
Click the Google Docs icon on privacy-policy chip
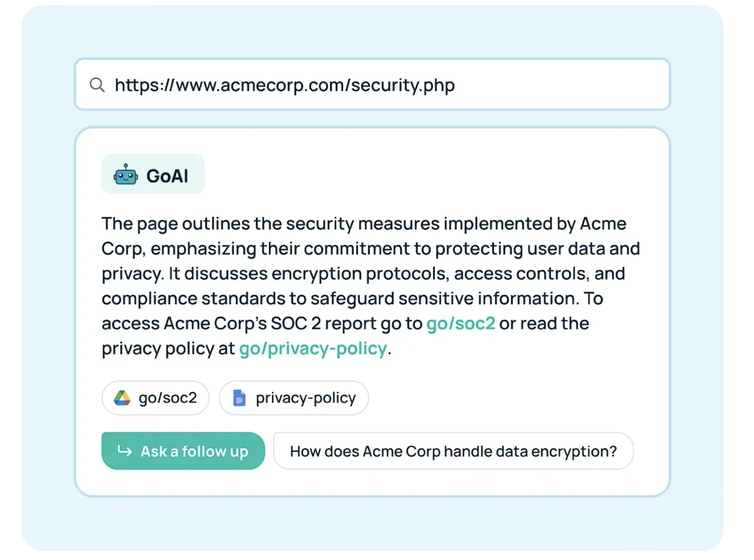[240, 398]
